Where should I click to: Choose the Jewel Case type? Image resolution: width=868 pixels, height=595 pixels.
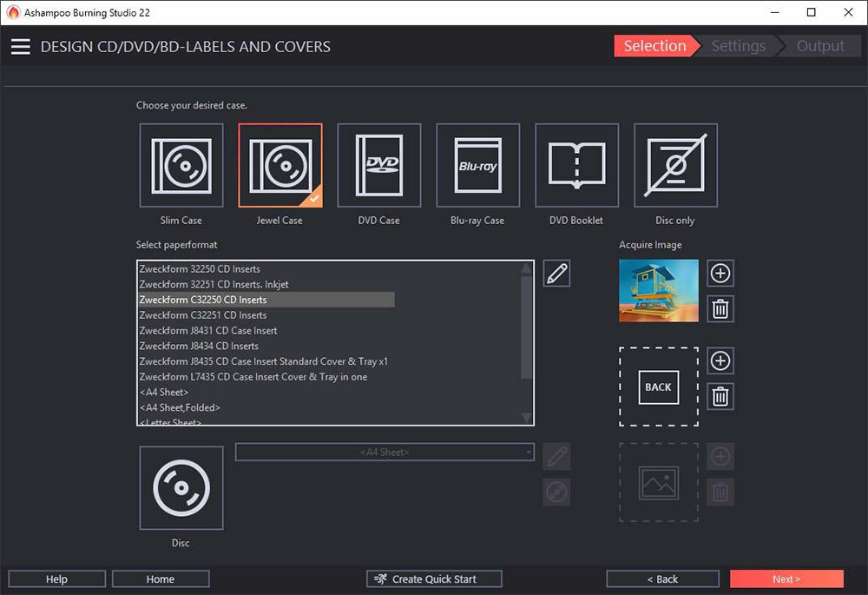point(279,165)
